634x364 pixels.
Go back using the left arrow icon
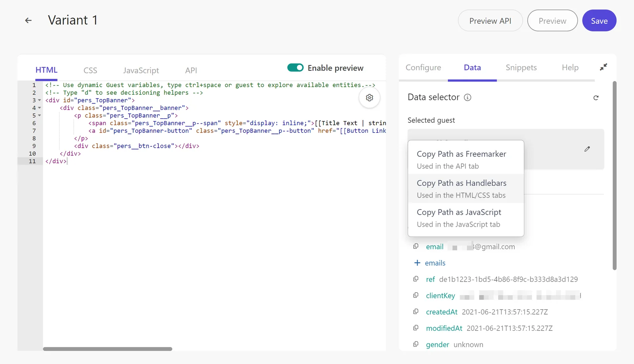28,20
